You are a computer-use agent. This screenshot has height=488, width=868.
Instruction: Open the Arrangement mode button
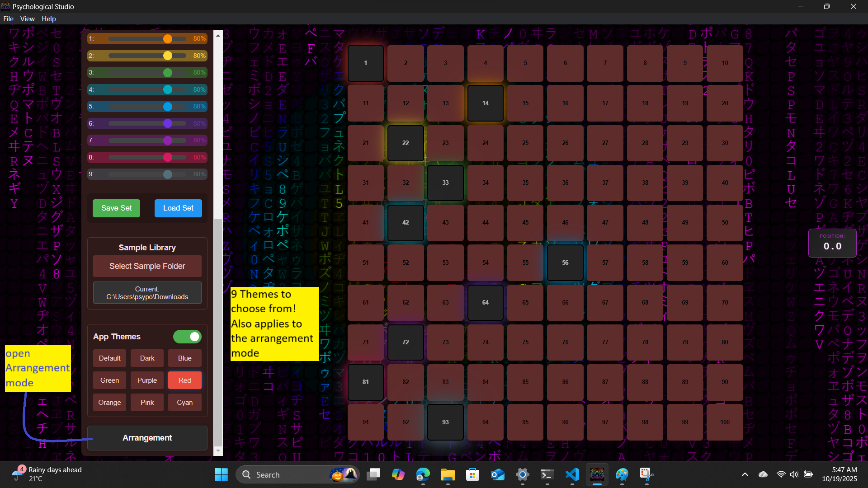coord(147,438)
